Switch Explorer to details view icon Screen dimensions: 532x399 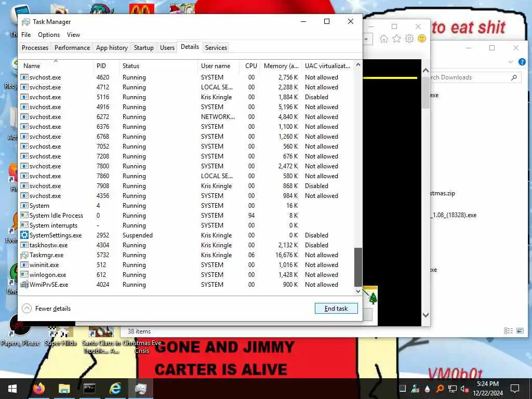coord(508,330)
